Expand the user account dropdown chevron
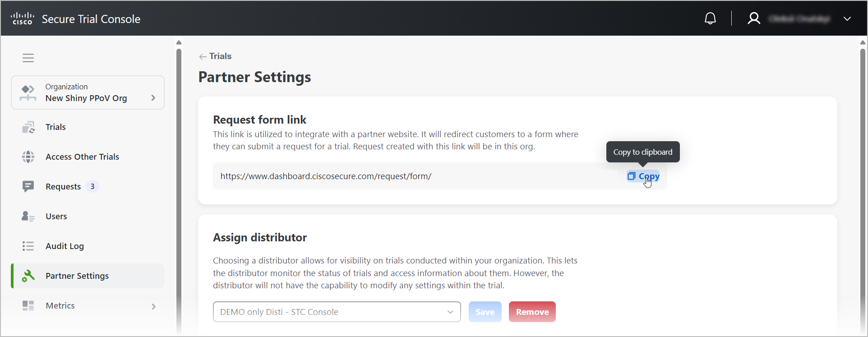 [847, 18]
